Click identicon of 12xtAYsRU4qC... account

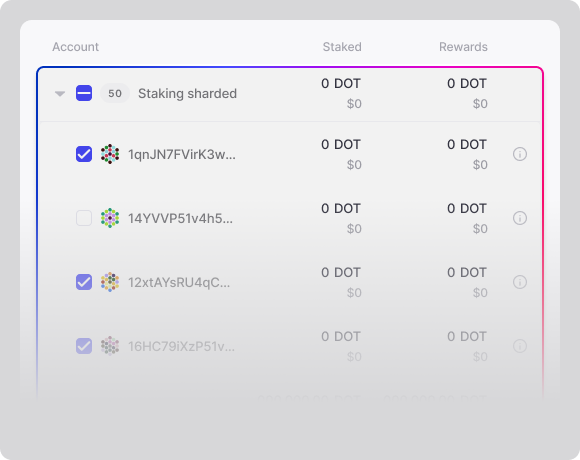[110, 282]
